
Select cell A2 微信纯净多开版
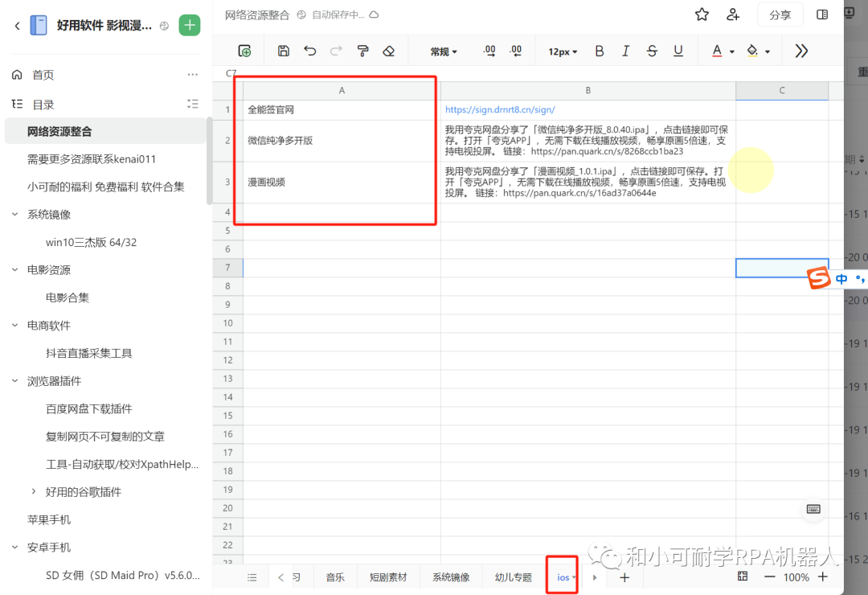[342, 141]
